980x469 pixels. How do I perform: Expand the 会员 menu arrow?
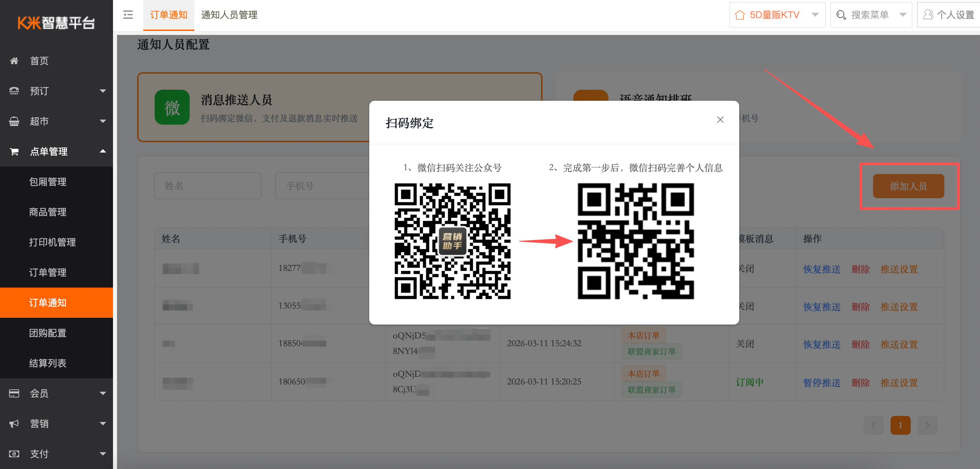[x=103, y=393]
